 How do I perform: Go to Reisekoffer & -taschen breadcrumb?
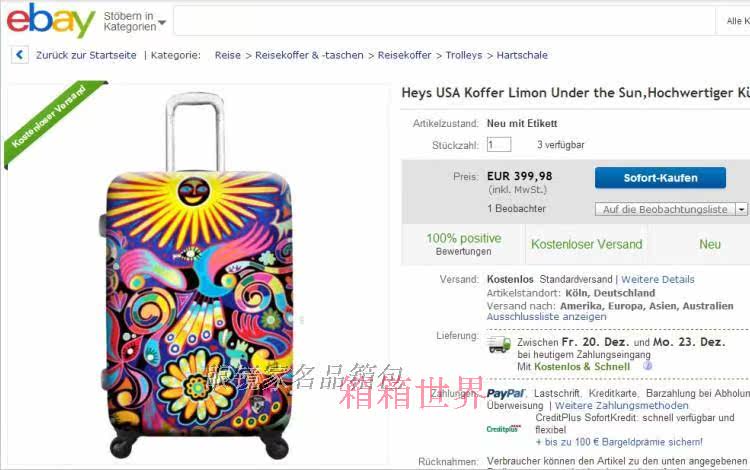309,55
